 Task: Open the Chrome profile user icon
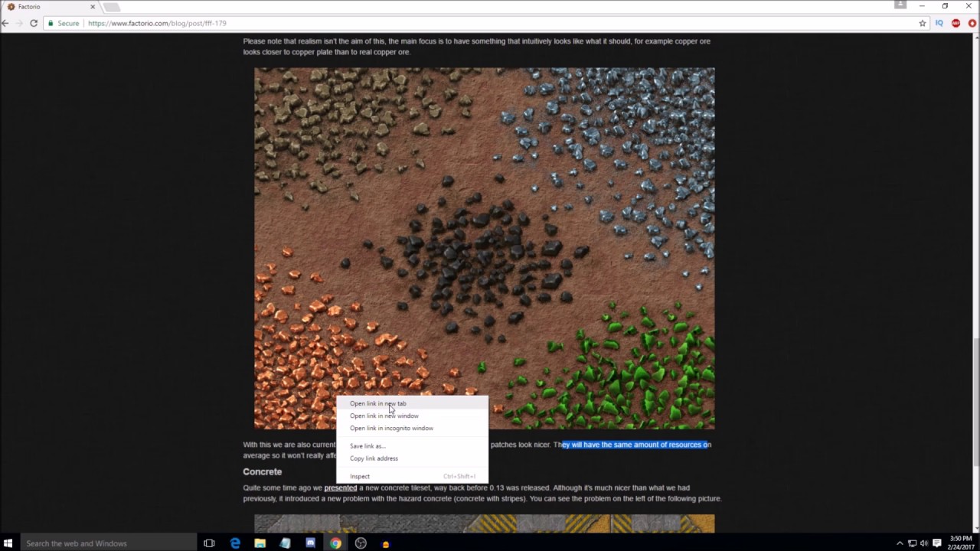900,5
